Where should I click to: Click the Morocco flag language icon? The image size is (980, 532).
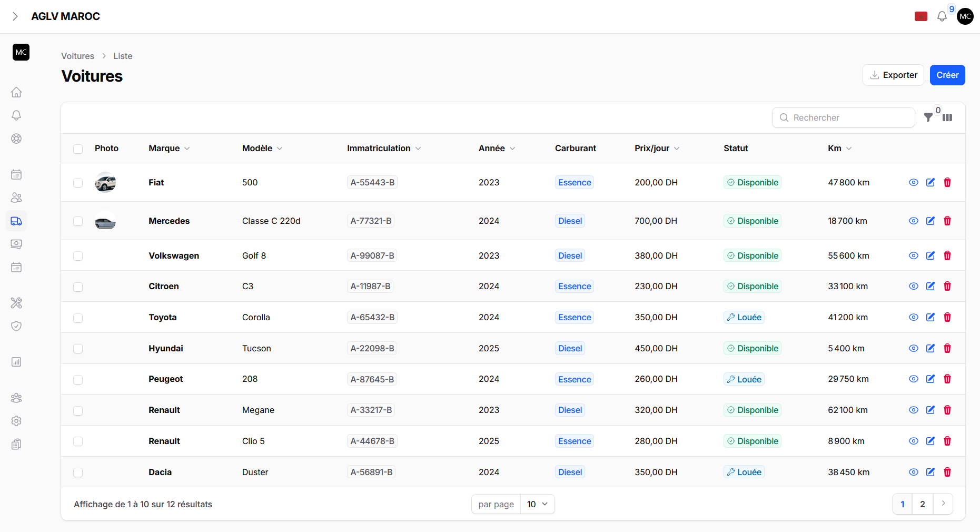(921, 16)
